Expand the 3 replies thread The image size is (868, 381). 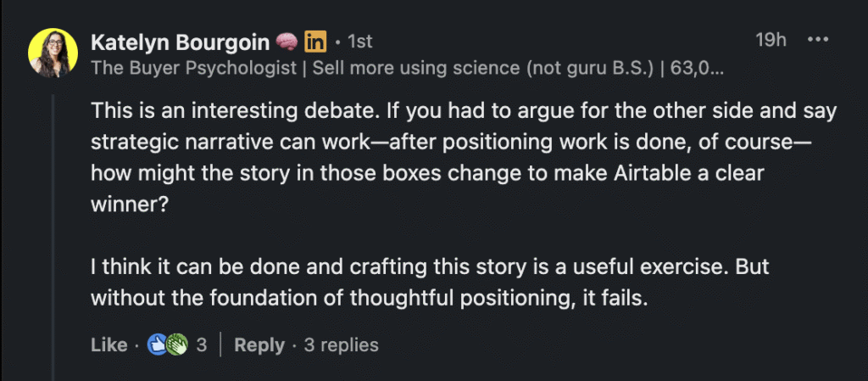click(341, 345)
